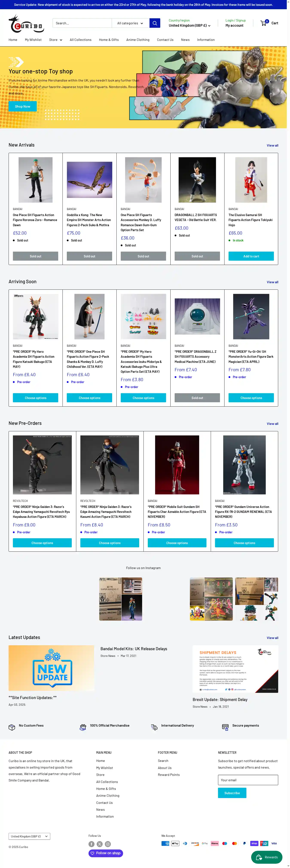Click the magnifier search button

click(155, 23)
